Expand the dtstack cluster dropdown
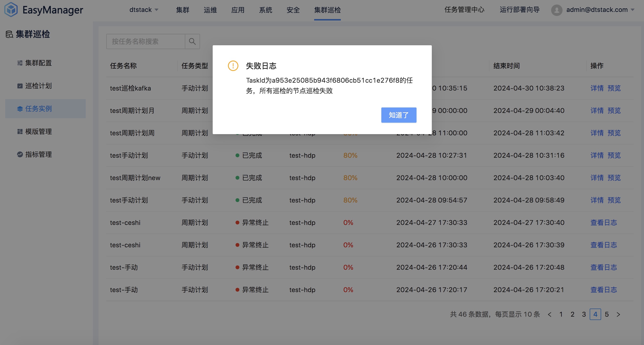 click(144, 10)
